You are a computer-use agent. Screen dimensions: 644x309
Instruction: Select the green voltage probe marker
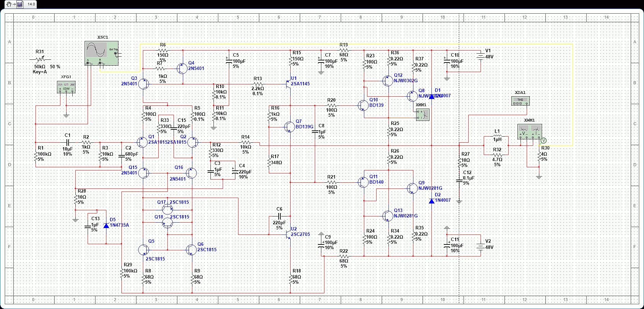(x=544, y=141)
